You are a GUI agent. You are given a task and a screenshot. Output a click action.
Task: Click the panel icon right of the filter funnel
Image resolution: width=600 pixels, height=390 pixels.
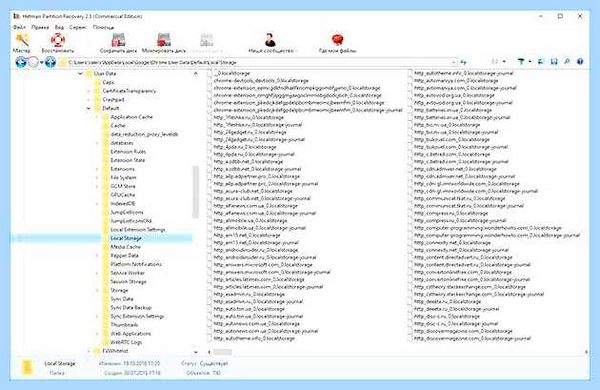[541, 62]
